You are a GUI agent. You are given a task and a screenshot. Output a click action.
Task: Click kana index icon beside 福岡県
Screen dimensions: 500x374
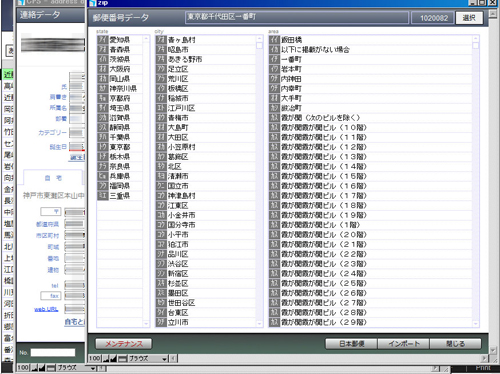[x=103, y=186]
